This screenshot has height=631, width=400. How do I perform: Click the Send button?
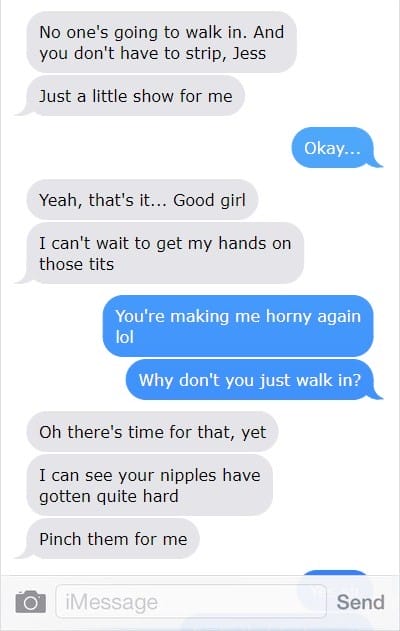pos(361,602)
